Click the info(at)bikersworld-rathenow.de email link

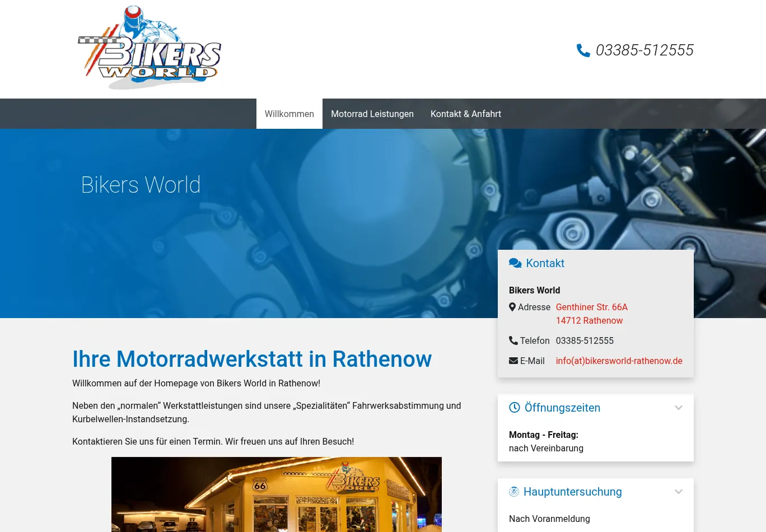point(619,361)
